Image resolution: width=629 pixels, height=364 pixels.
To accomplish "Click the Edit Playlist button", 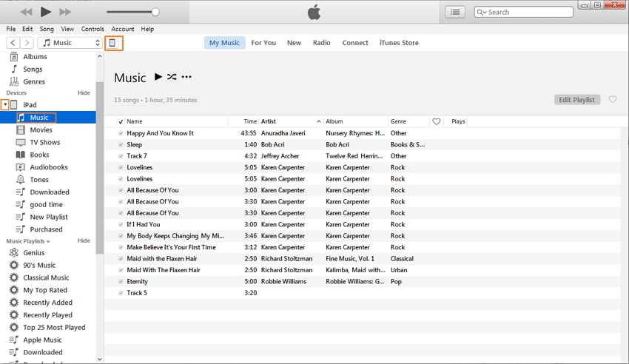I will coord(577,99).
